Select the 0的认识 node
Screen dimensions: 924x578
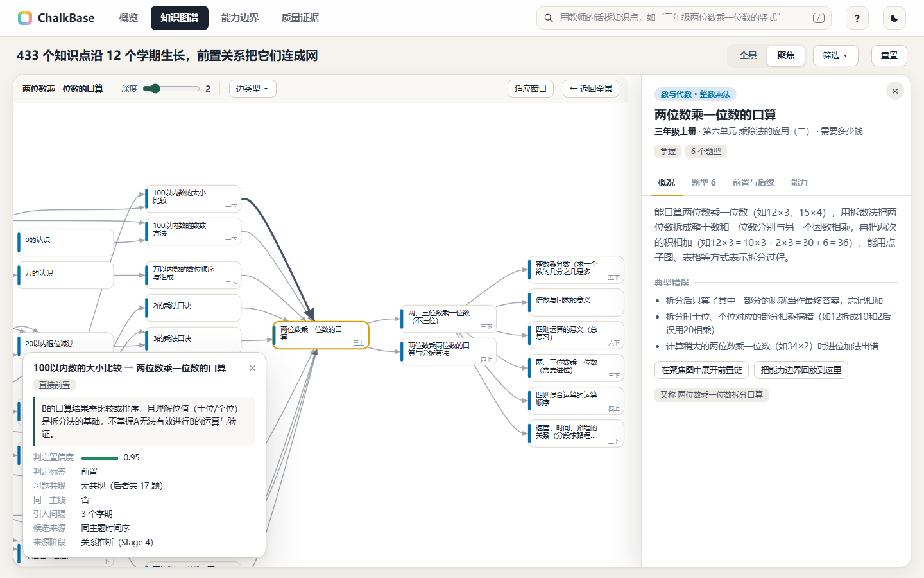point(65,242)
